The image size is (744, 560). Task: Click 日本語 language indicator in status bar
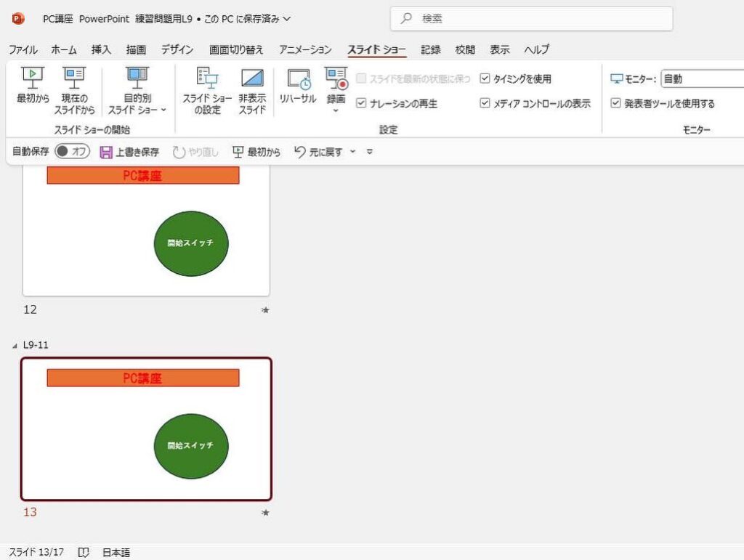[116, 553]
